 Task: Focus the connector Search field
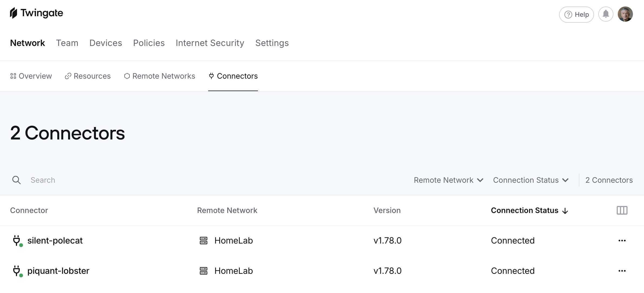click(108, 180)
